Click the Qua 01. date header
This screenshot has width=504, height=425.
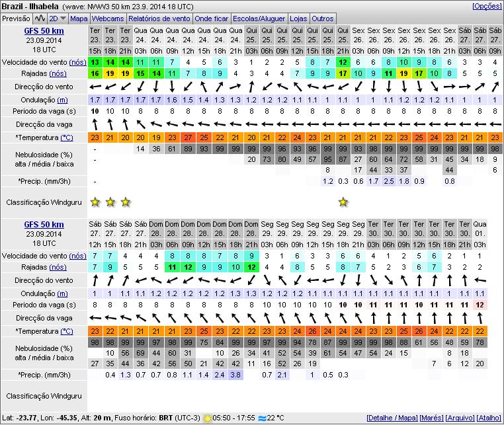[480, 229]
